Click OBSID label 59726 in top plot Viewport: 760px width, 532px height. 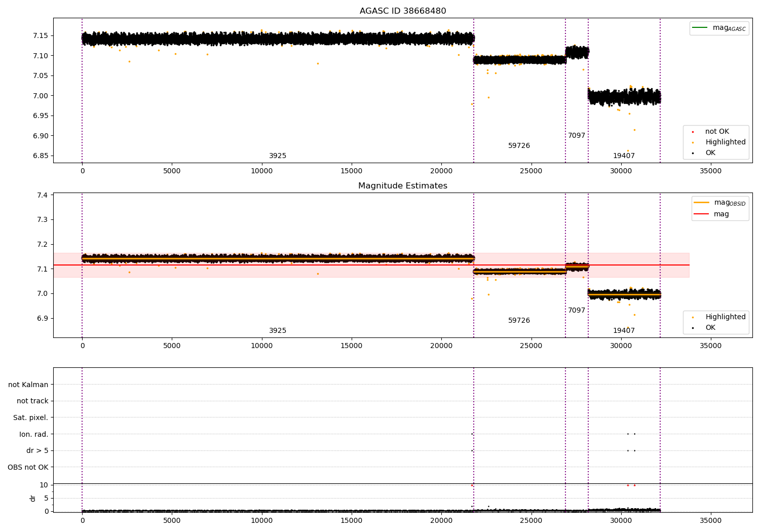click(519, 146)
